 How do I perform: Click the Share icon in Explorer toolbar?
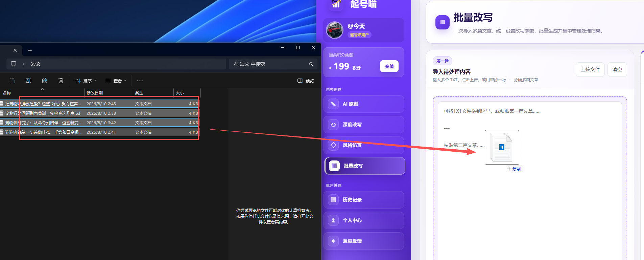tap(45, 81)
